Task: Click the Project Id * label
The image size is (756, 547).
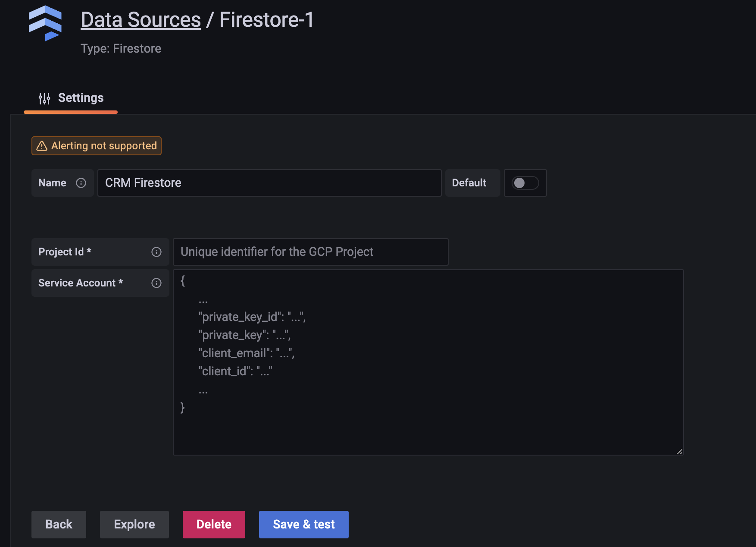Action: pos(65,252)
